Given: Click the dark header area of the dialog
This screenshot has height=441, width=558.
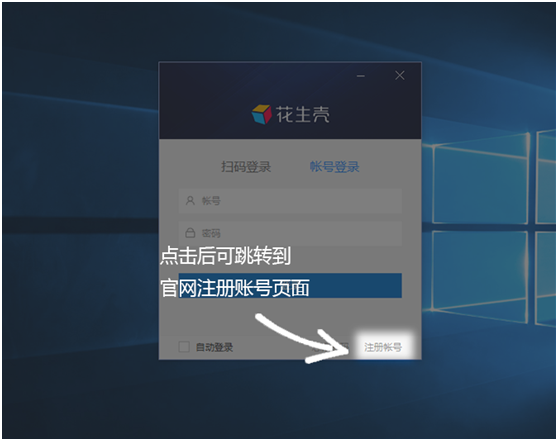Looking at the screenshot, I should [290, 101].
